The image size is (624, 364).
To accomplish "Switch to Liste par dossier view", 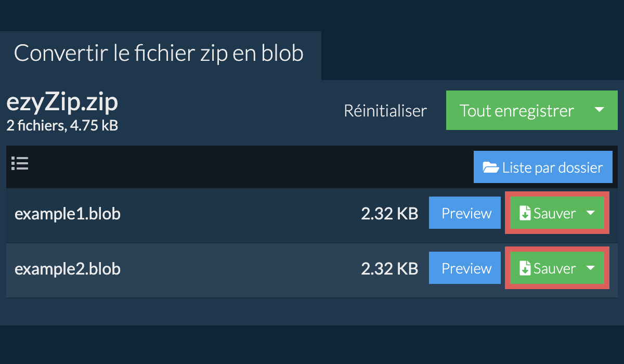I will coord(552,167).
